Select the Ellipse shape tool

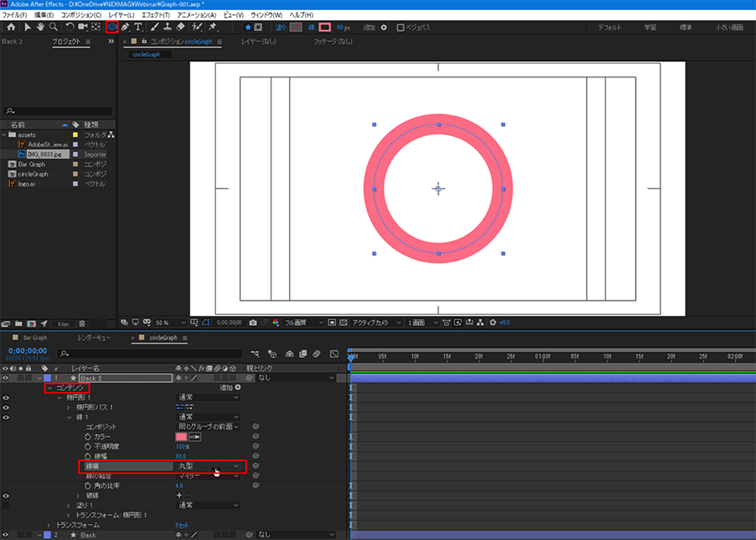[112, 27]
